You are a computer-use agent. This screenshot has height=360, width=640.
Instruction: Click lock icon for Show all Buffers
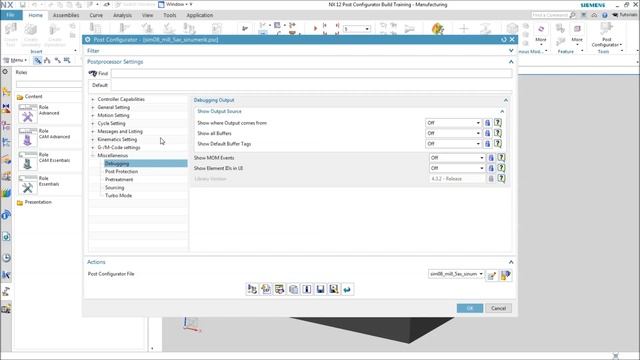pos(487,133)
